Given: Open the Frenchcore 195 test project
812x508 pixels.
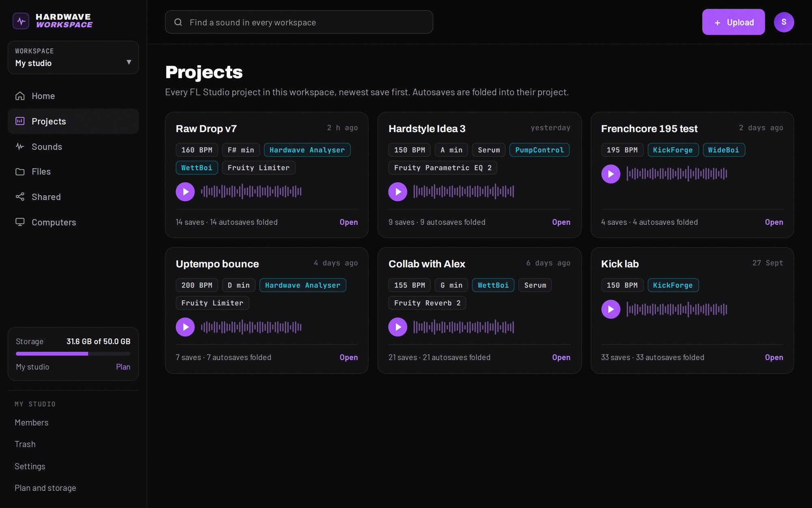Looking at the screenshot, I should (774, 222).
